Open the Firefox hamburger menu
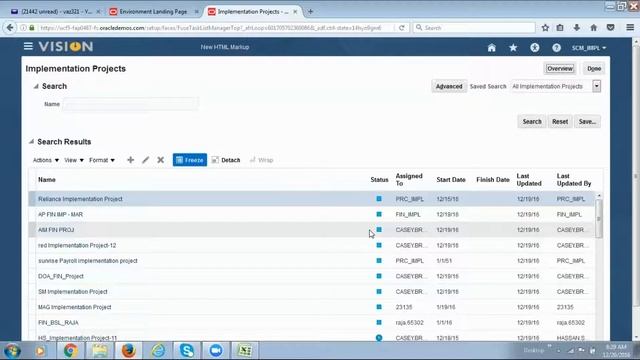The width and height of the screenshot is (640, 360). 630,28
